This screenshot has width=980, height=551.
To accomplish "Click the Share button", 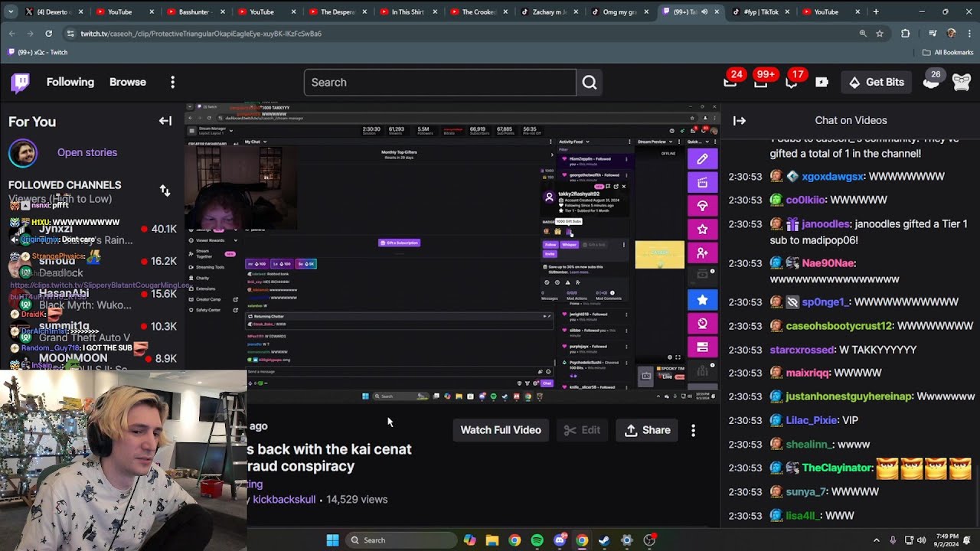I will [x=648, y=430].
